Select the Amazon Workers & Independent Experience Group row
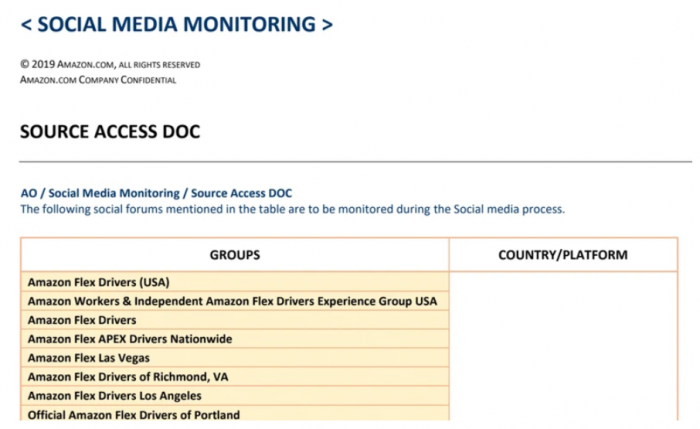The width and height of the screenshot is (700, 429). [x=232, y=301]
